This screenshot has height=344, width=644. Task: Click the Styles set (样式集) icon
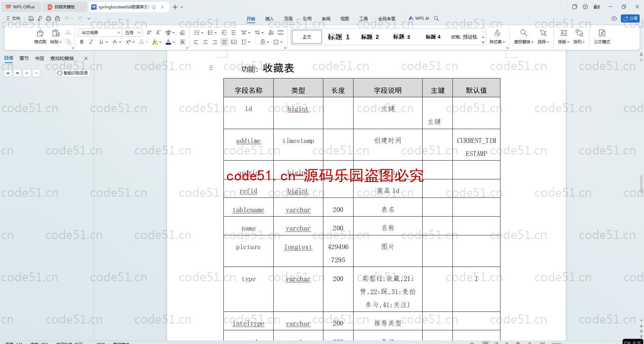(x=497, y=33)
